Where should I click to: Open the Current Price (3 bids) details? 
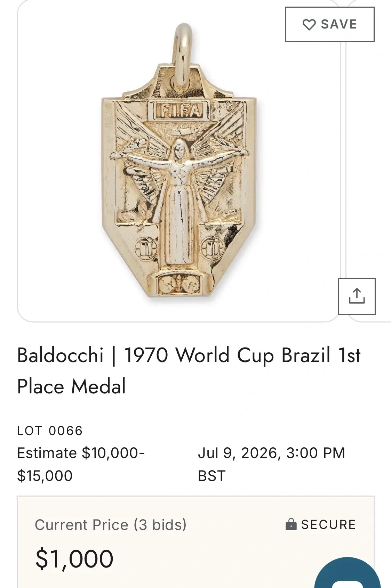coord(111,525)
